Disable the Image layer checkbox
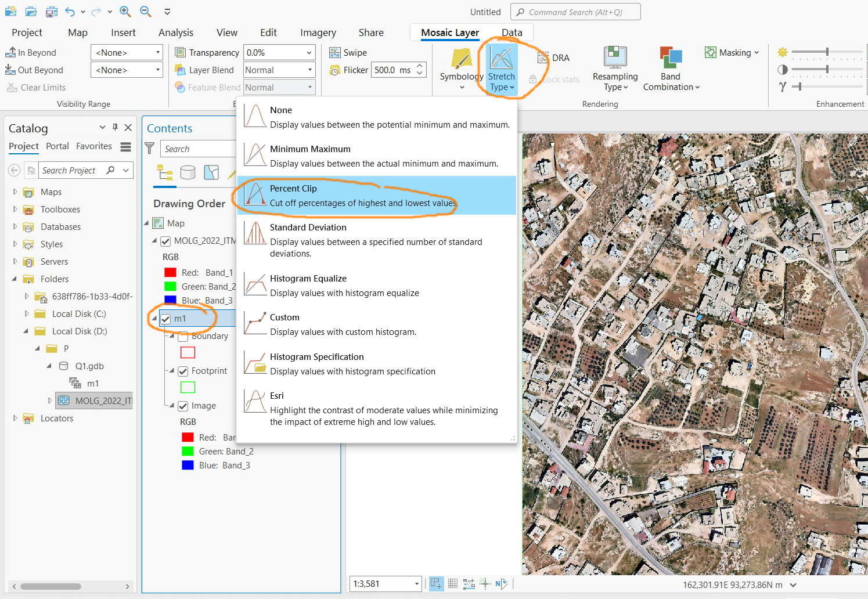 point(183,405)
